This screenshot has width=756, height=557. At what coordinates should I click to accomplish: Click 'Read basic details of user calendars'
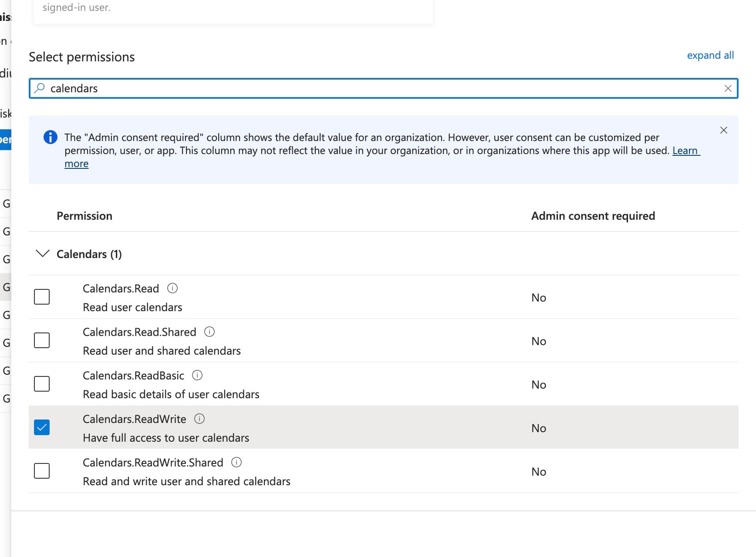tap(171, 394)
